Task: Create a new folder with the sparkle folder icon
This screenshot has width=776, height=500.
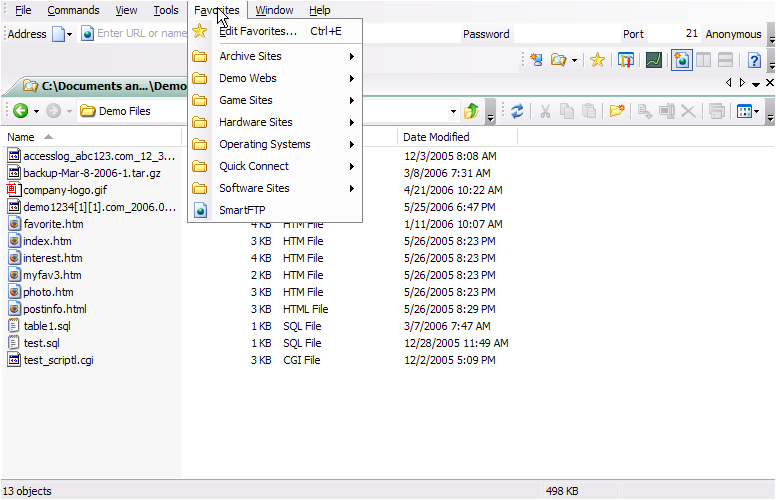Action: [x=617, y=110]
